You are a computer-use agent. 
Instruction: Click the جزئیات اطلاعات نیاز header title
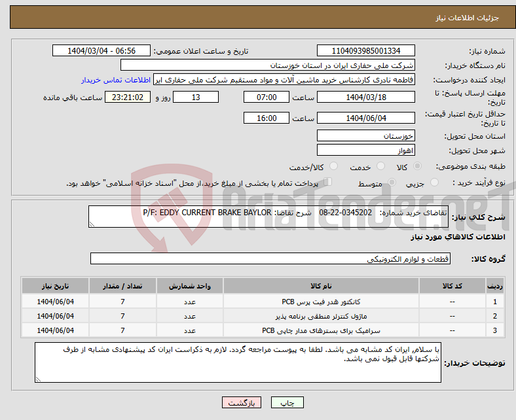click(468, 18)
